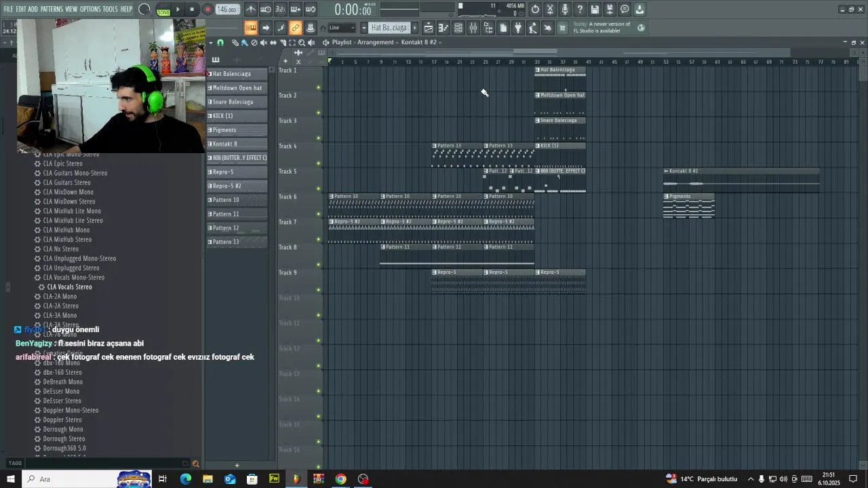868x488 pixels.
Task: Open the PATTERNS menu
Action: [52, 9]
